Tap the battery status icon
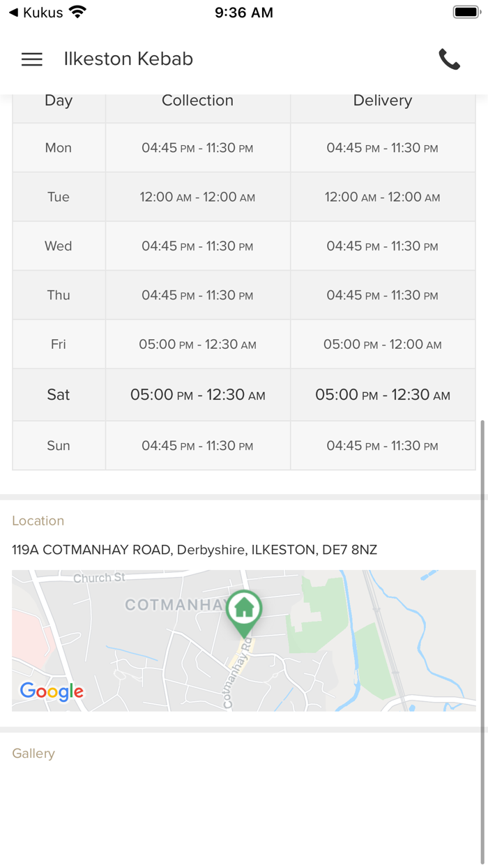 [x=466, y=13]
